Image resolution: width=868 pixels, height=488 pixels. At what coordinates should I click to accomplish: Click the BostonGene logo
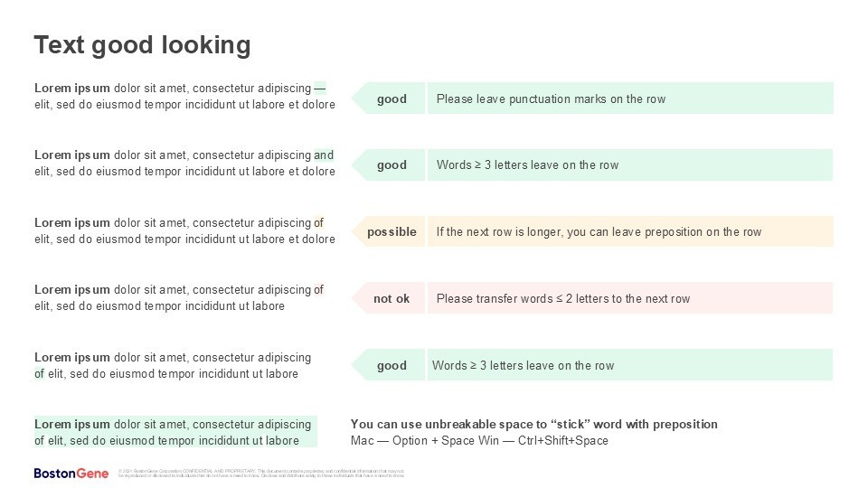click(71, 473)
